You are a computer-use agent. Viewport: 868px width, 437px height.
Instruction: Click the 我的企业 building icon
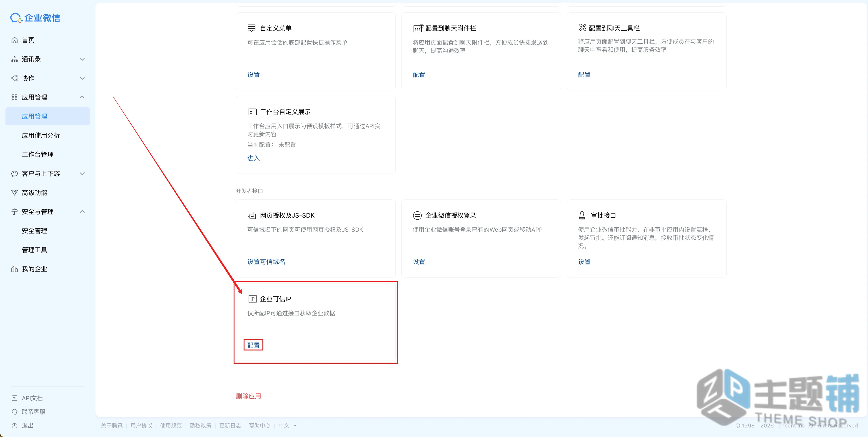click(x=15, y=269)
